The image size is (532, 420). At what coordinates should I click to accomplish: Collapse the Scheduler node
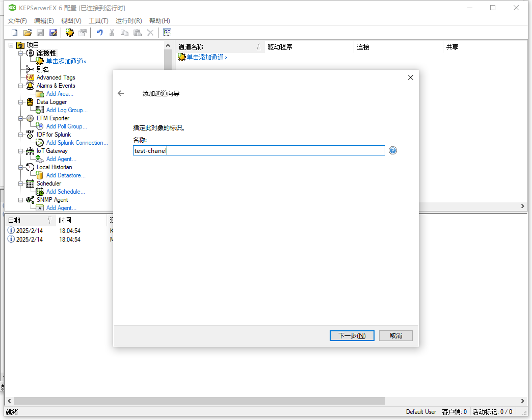coord(21,183)
